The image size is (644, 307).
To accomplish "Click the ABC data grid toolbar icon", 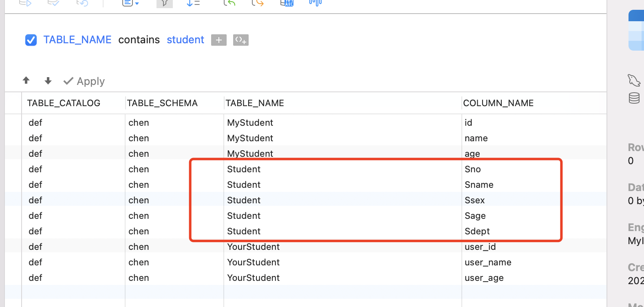I will 287,3.
